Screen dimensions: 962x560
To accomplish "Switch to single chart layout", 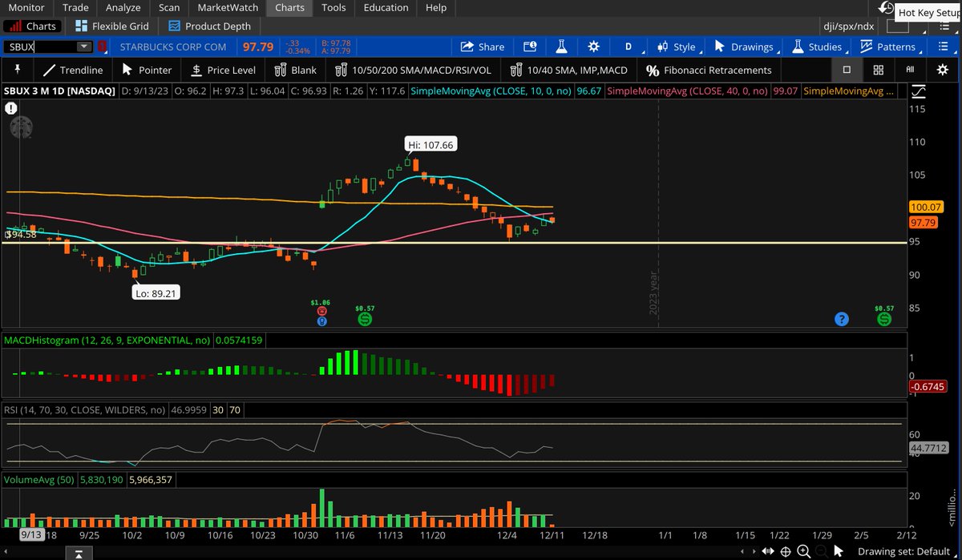I will click(x=847, y=70).
